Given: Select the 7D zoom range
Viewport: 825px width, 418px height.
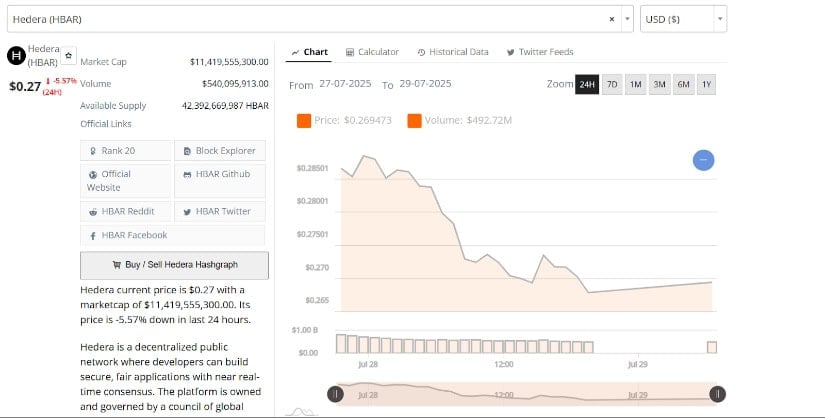Looking at the screenshot, I should (612, 84).
